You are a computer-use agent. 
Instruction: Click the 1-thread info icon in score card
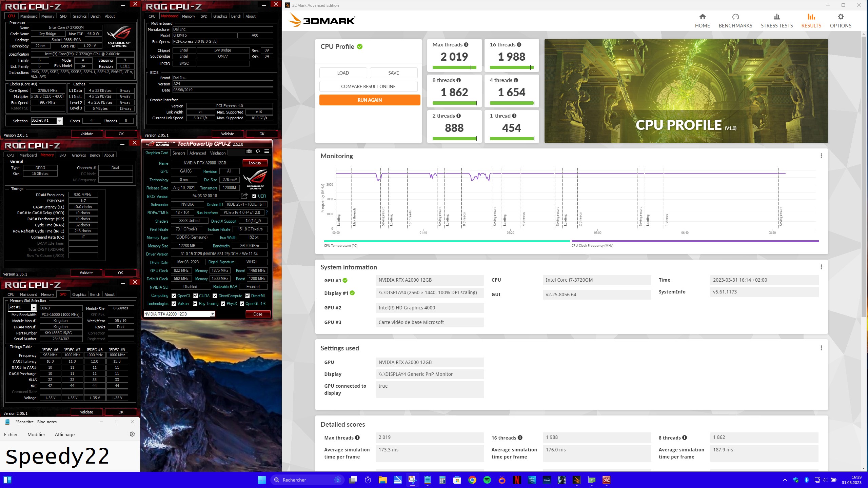click(514, 116)
